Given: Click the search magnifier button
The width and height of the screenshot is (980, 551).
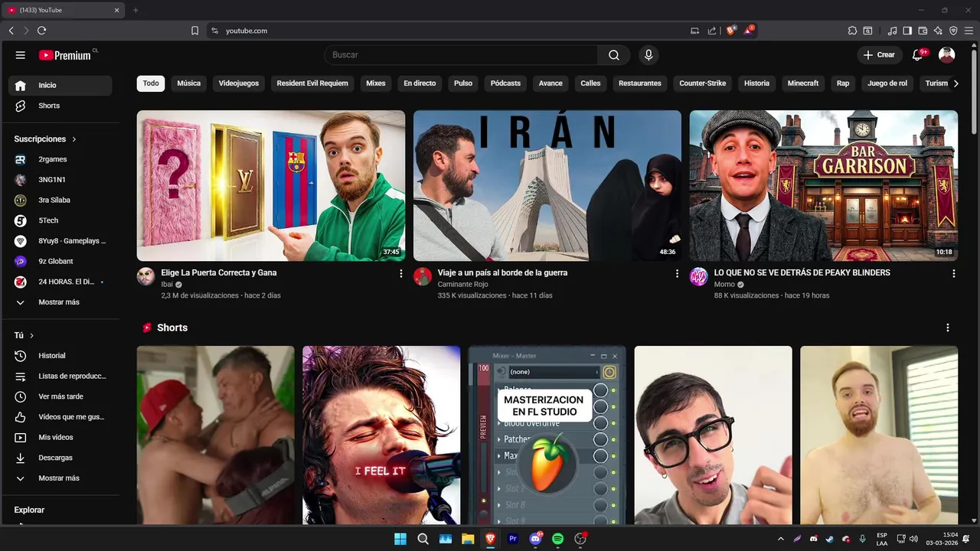Looking at the screenshot, I should pos(614,55).
